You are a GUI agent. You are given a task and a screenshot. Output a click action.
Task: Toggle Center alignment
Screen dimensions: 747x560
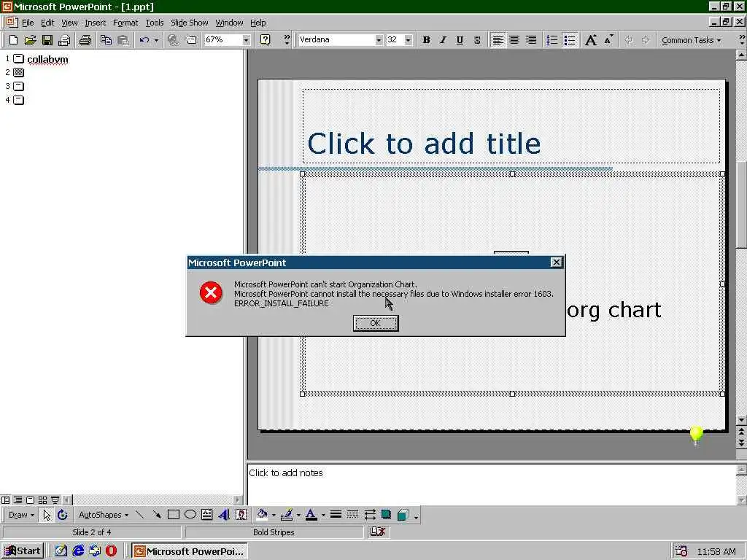514,40
